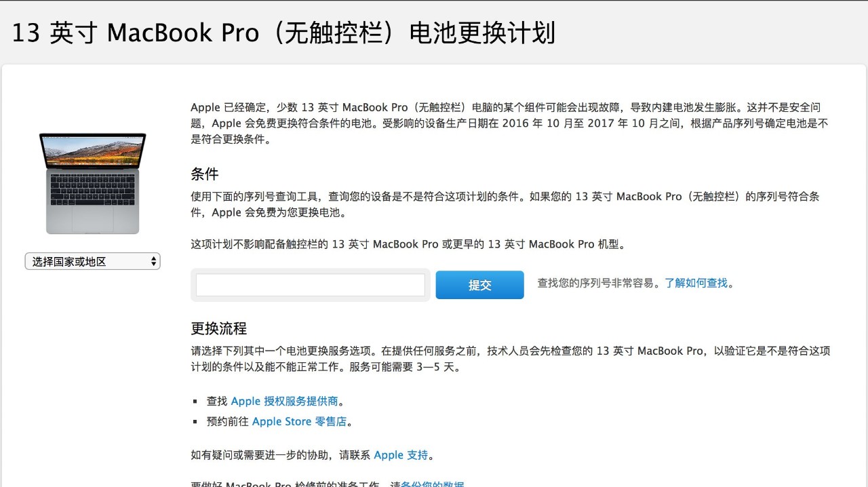The width and height of the screenshot is (868, 487).
Task: Click the paragraph starting with 请选择下列其中一个
Action: coord(510,359)
